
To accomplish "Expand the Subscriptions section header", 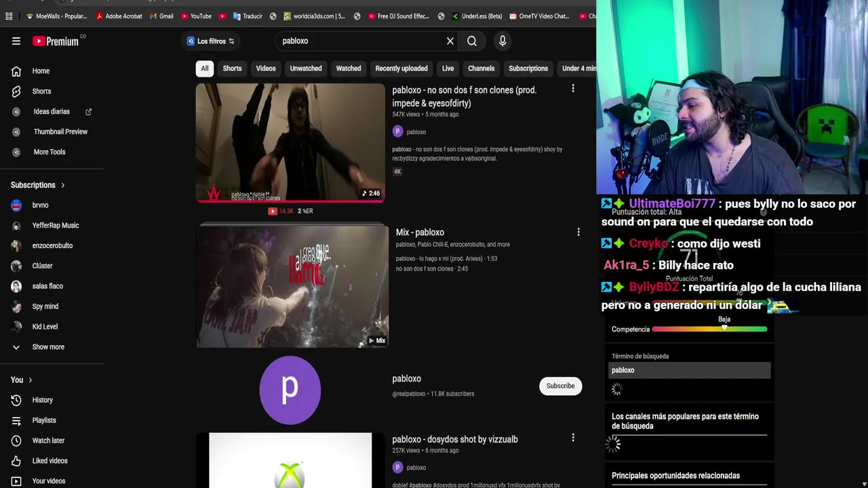I will (x=38, y=185).
